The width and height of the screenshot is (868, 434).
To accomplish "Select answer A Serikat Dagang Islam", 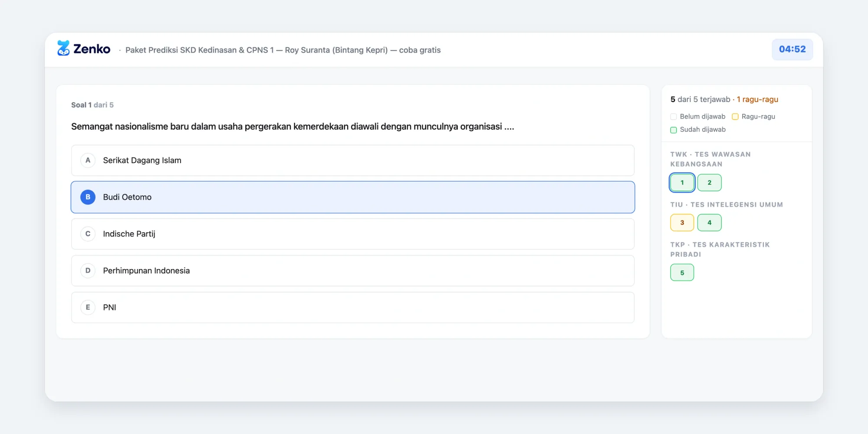I will (353, 161).
